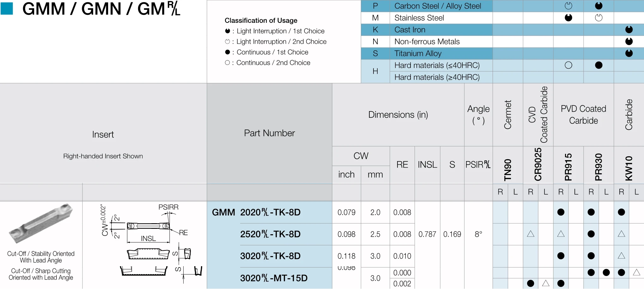The image size is (644, 289).
Task: Click the "Titanium Alloy" material label
Action: click(x=418, y=53)
